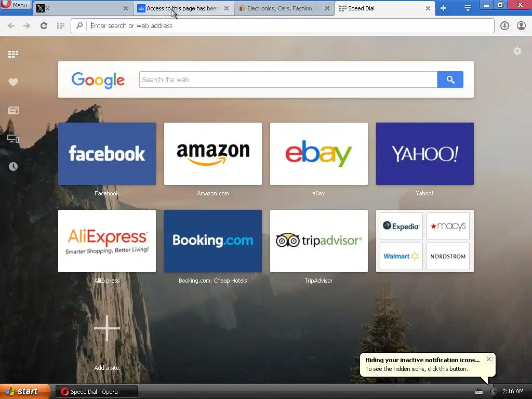Open the Macy's mini tile in folder

coord(448,227)
